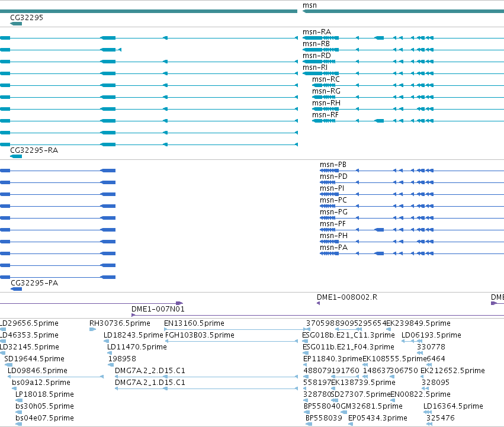Select the LD46353.5prime EST label
504x427 pixels.
point(29,335)
